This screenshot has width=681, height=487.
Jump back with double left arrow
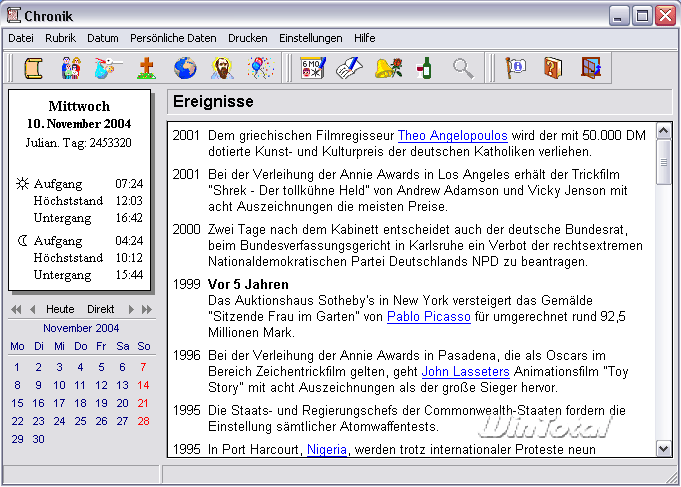(x=16, y=309)
